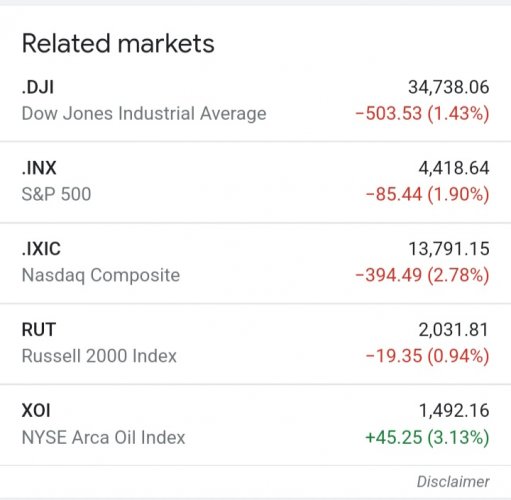Tap the −85.44 (1.90%) change value

point(428,194)
